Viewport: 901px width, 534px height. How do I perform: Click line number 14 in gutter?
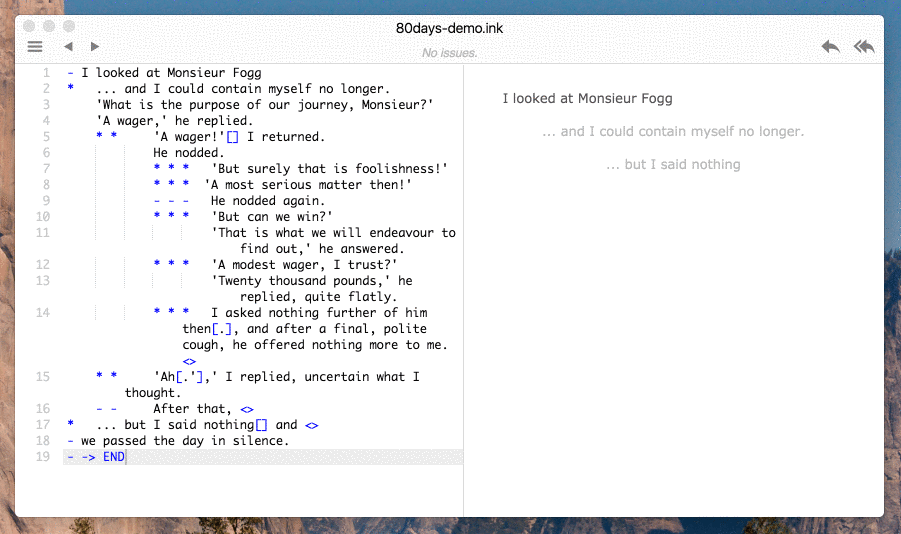pos(43,313)
